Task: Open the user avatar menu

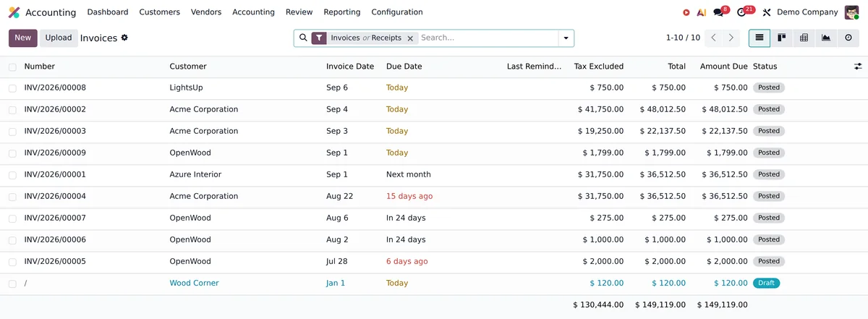Action: tap(851, 12)
